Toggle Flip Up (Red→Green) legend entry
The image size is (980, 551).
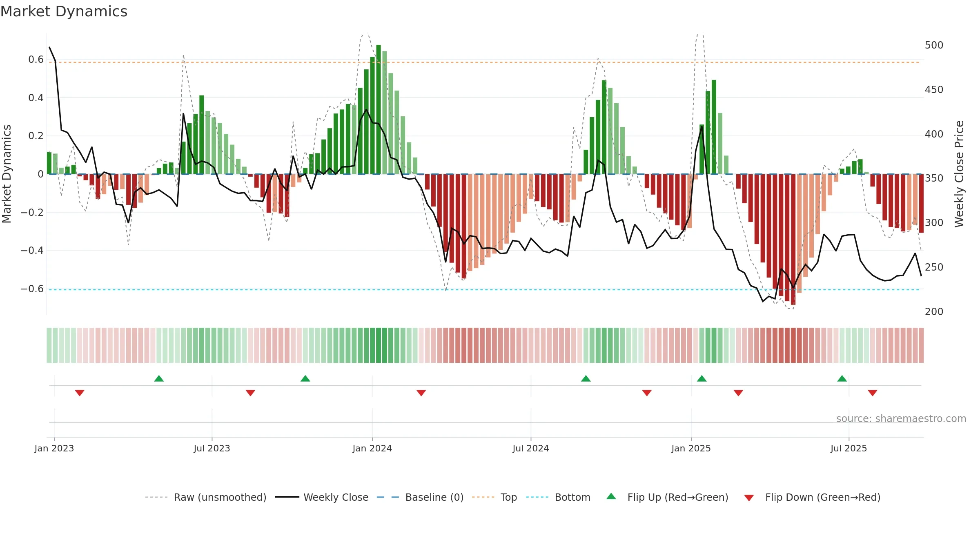point(667,497)
